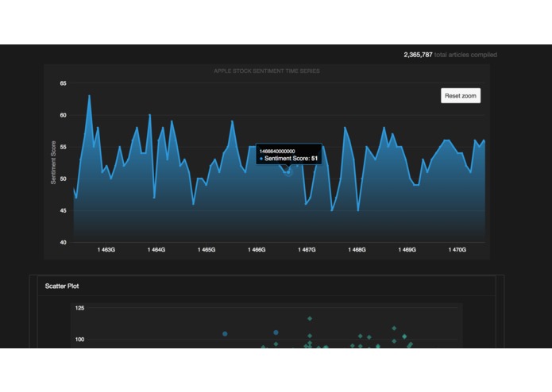Click the topmost green diamond in the scatter plot
Image resolution: width=552 pixels, height=392 pixels.
point(310,318)
